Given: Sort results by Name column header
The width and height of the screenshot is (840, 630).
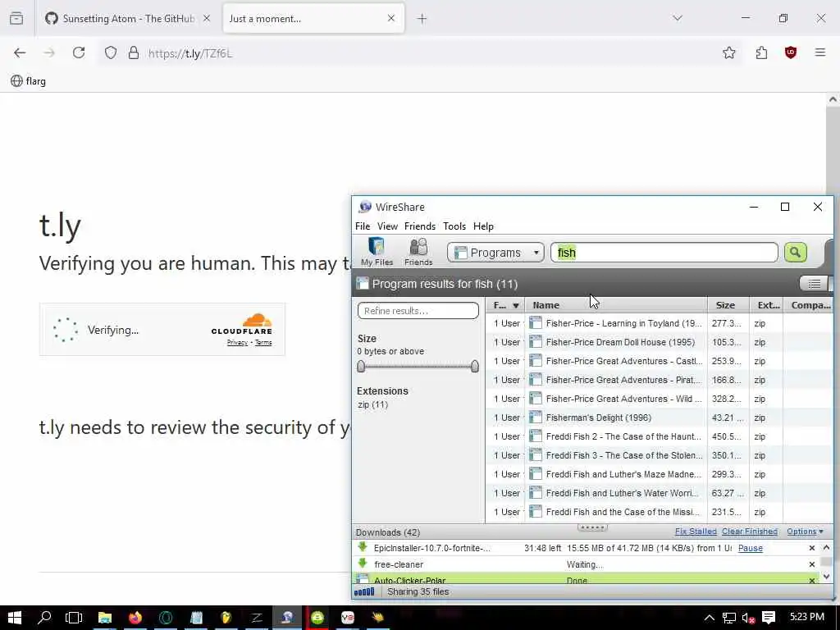Looking at the screenshot, I should pos(616,305).
